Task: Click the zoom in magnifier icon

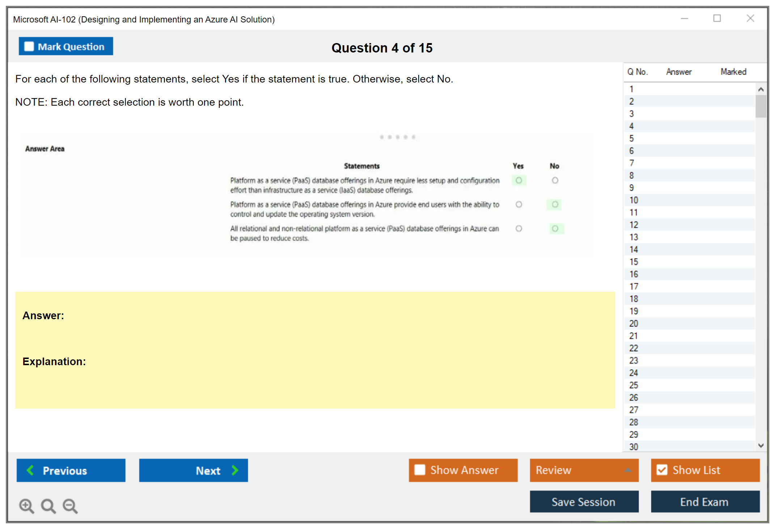Action: [x=26, y=506]
